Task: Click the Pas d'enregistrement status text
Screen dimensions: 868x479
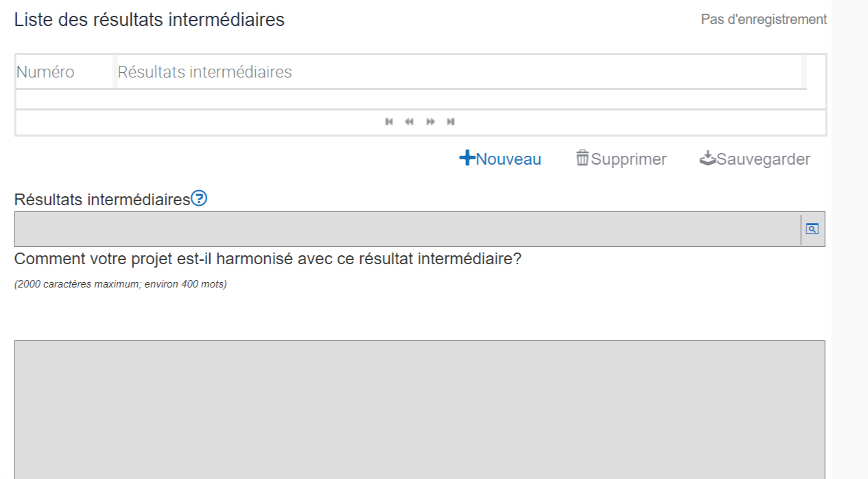Action: pos(764,20)
